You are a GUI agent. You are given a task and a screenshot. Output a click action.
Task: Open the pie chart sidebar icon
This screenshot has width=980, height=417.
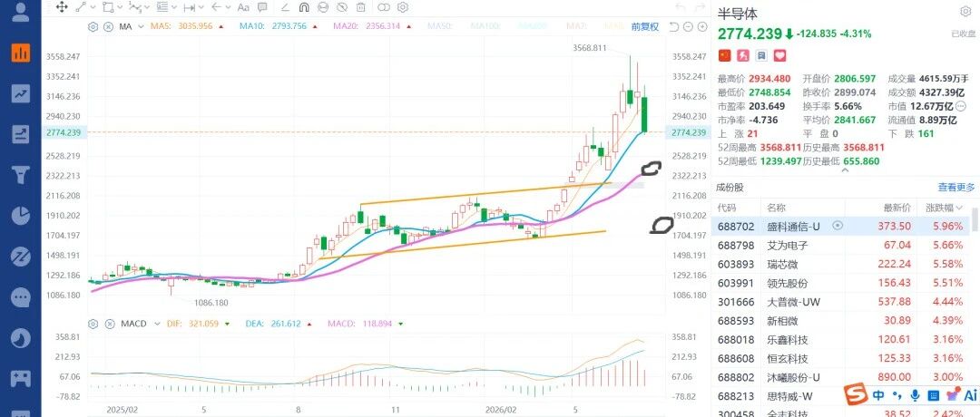tap(21, 216)
